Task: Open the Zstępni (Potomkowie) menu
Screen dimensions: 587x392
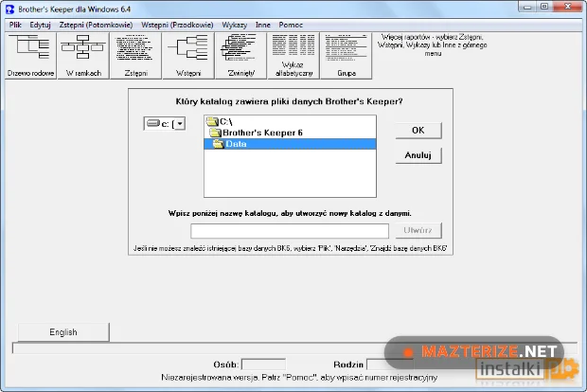Action: point(96,25)
